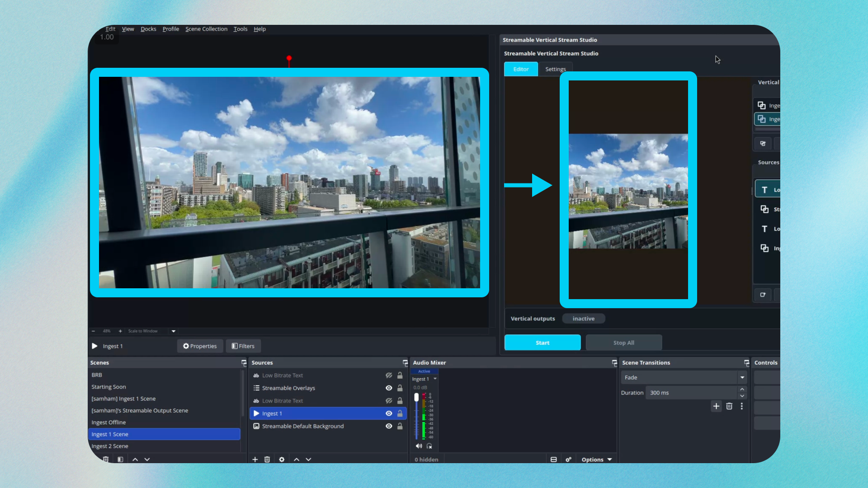
Task: Move selected source up in Sources toolbar
Action: [297, 459]
